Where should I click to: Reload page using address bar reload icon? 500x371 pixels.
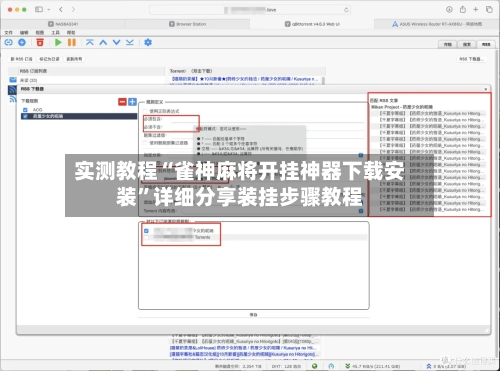pyautogui.click(x=346, y=10)
